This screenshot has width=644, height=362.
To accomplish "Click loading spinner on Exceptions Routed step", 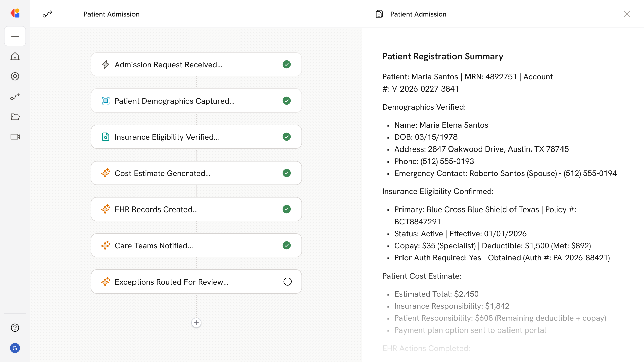I will coord(287,282).
